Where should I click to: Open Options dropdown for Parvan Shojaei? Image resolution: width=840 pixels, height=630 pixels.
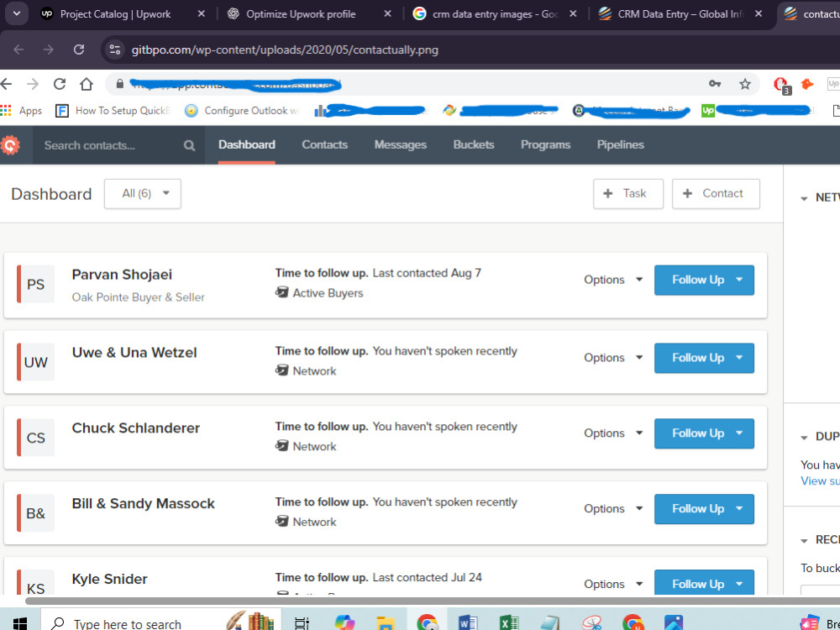click(613, 280)
